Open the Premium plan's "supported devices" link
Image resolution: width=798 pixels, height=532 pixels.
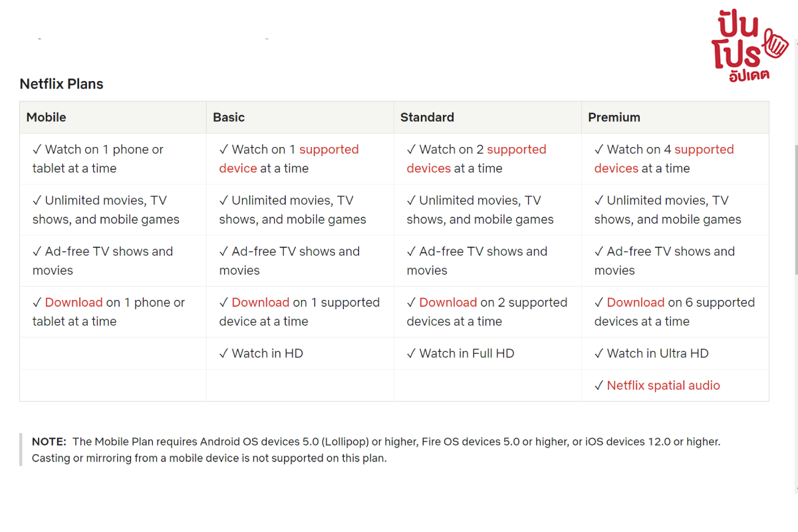click(664, 159)
